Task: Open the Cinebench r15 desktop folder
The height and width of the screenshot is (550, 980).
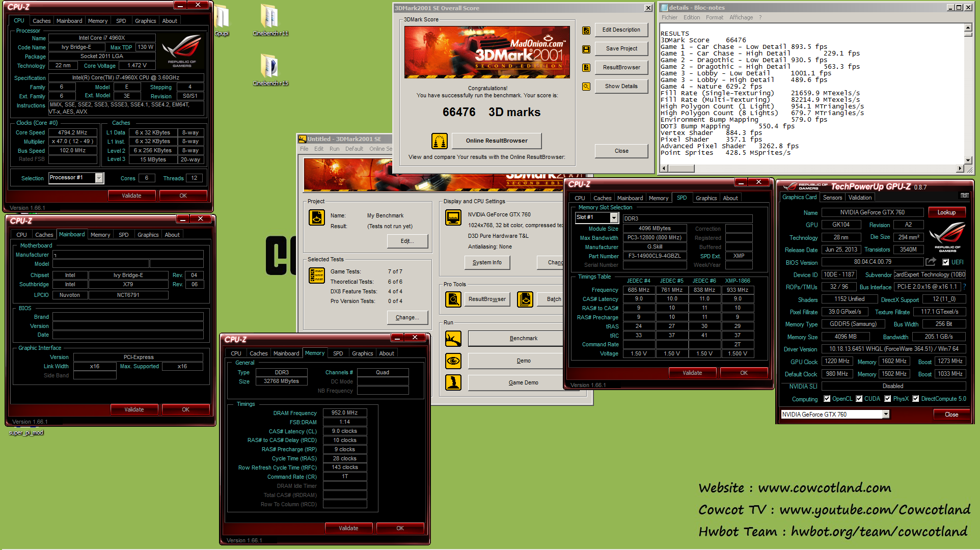Action: 270,69
